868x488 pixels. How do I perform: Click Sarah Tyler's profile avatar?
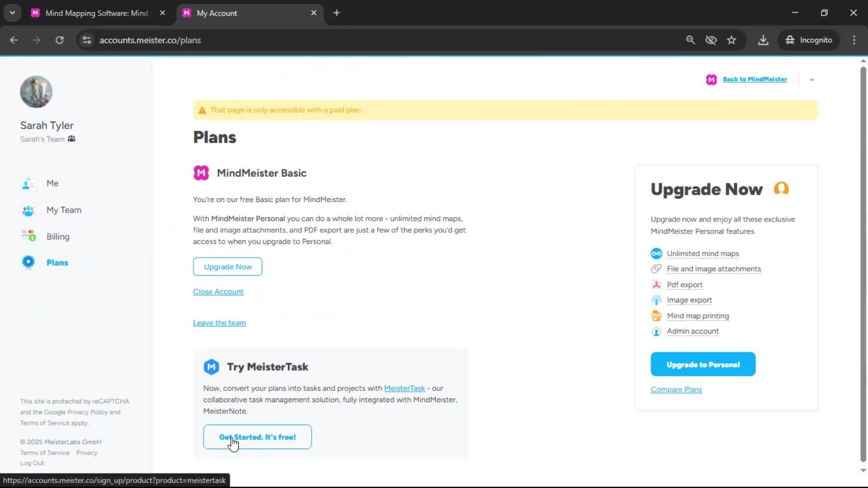coord(36,92)
